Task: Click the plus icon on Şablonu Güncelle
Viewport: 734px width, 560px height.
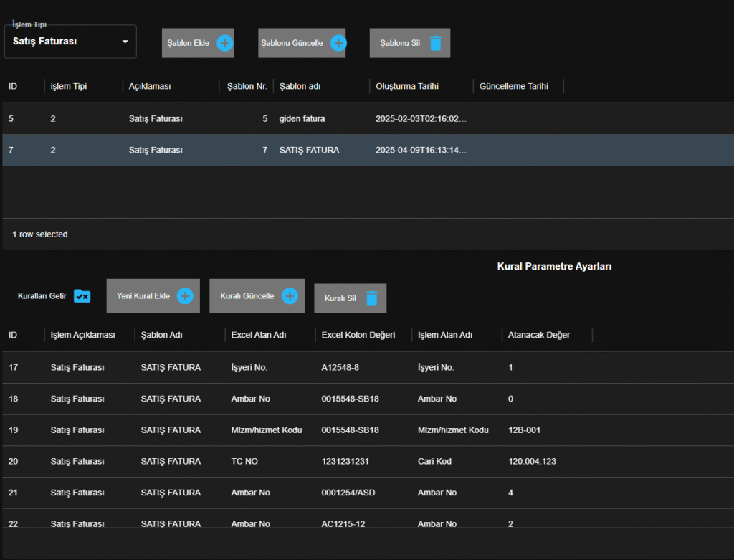Action: [x=338, y=43]
